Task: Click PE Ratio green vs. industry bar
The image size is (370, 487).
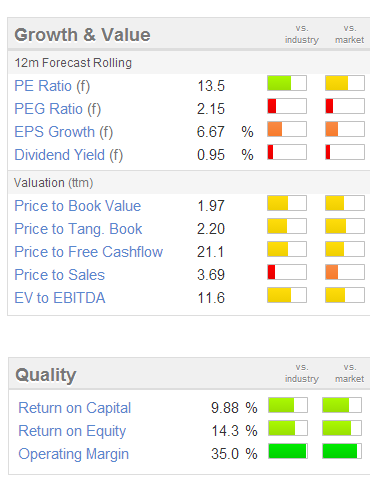Action: click(287, 83)
